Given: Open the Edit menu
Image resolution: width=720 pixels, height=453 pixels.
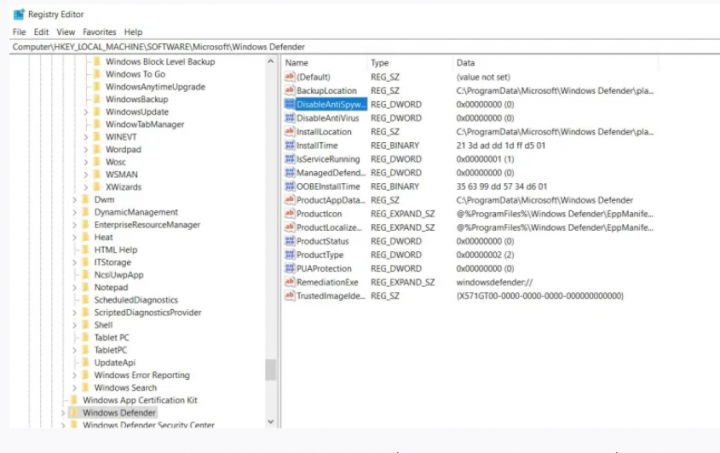Looking at the screenshot, I should click(39, 32).
